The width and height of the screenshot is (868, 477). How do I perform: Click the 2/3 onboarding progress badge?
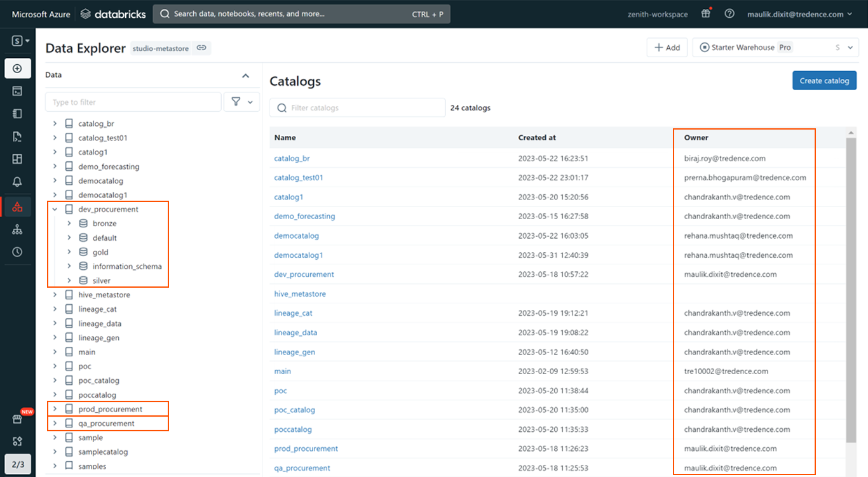(x=18, y=464)
